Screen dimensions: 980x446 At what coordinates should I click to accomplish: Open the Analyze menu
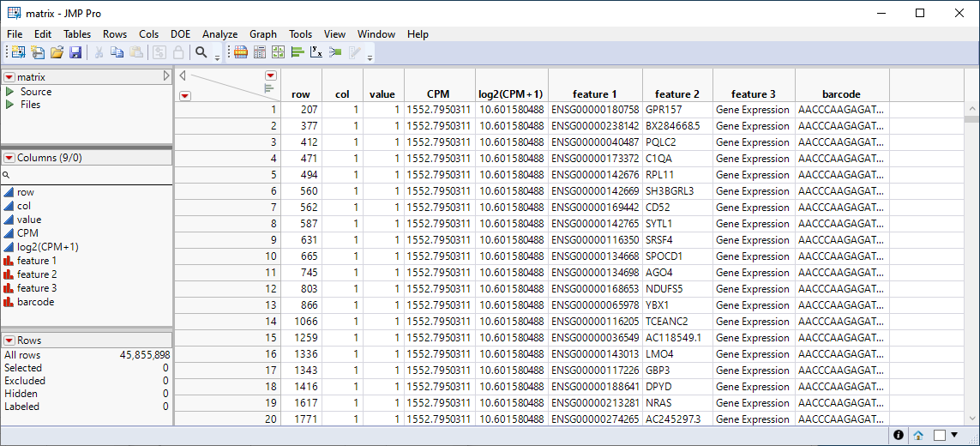(x=219, y=34)
